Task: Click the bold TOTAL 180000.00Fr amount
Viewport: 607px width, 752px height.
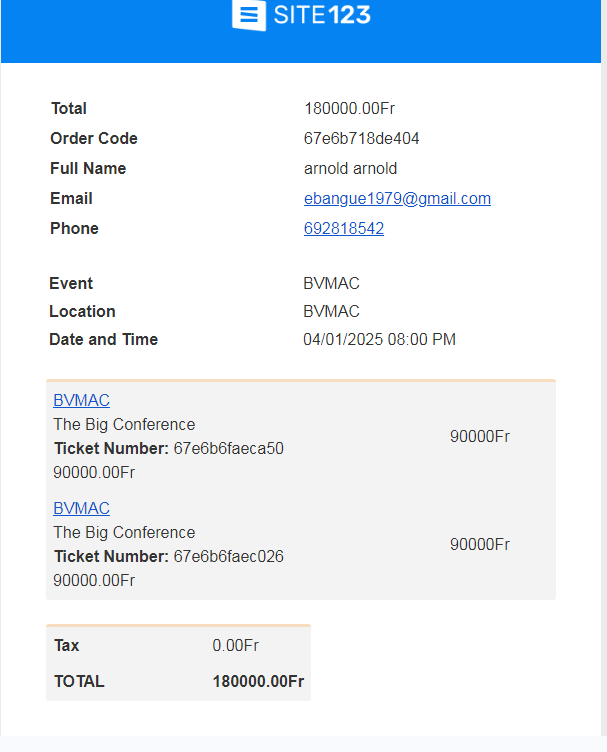Action: coord(258,682)
